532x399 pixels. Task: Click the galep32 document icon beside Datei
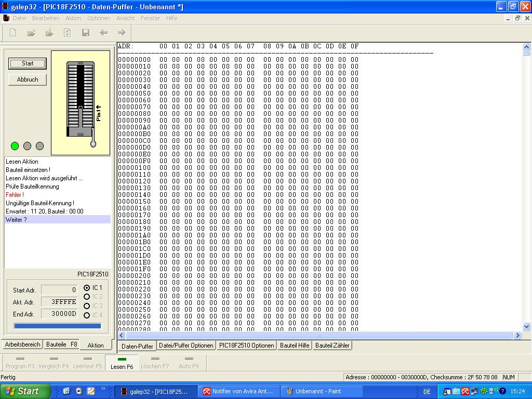6,18
